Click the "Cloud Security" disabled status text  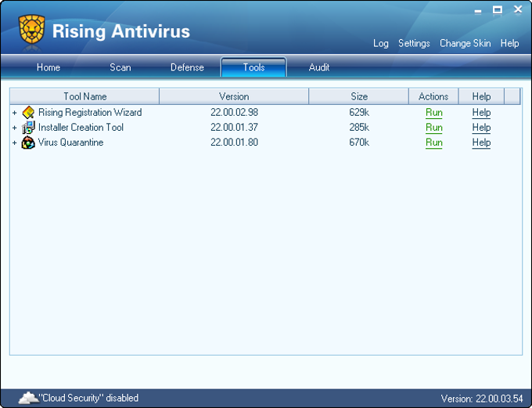click(88, 398)
